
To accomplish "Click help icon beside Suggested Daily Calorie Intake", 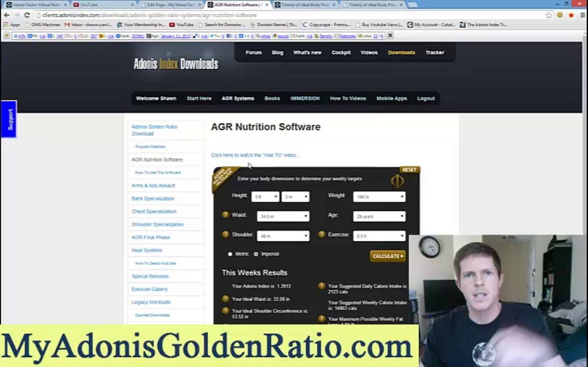I will point(321,286).
